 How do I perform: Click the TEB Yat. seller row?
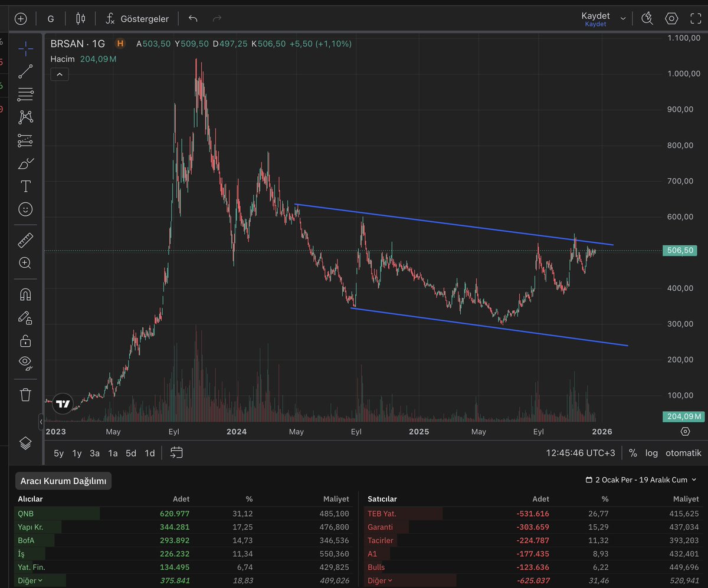pyautogui.click(x=533, y=514)
